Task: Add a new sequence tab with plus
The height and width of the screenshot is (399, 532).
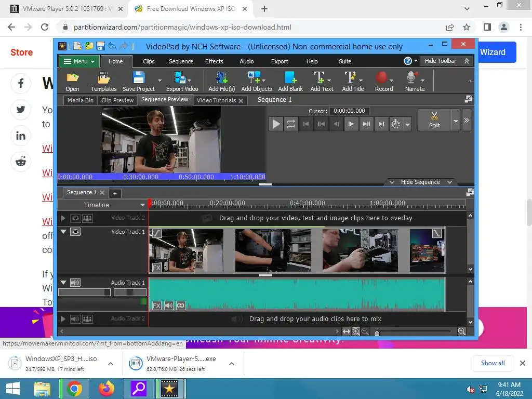Action: [115, 193]
